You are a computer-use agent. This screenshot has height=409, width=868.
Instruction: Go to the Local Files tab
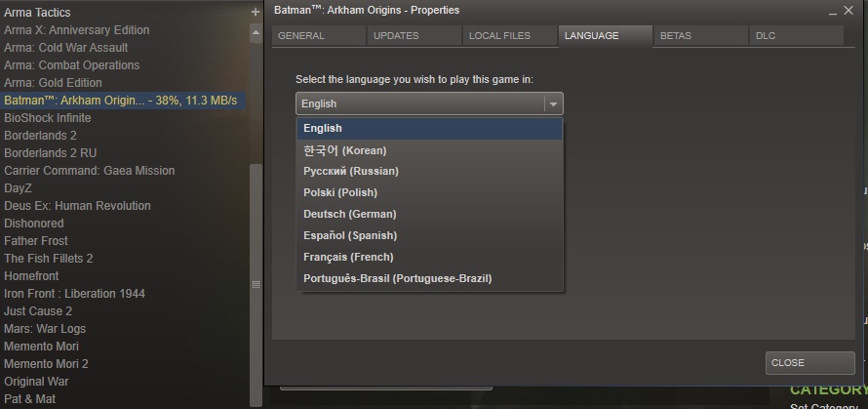499,36
